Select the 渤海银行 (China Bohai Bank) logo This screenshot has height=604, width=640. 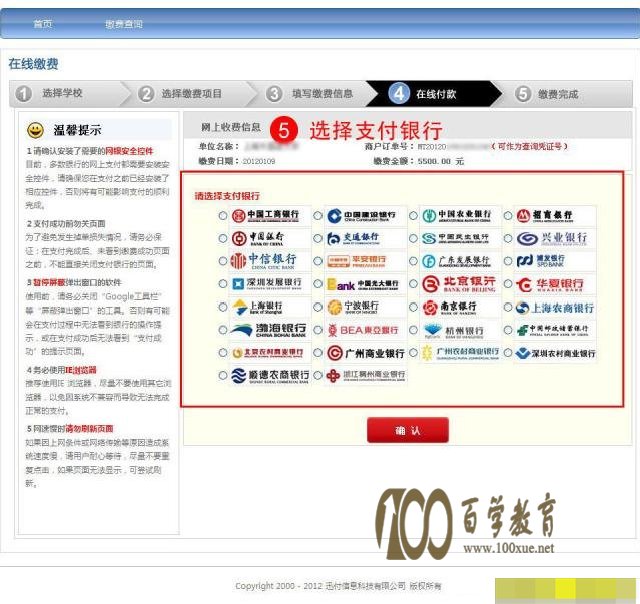coord(269,330)
